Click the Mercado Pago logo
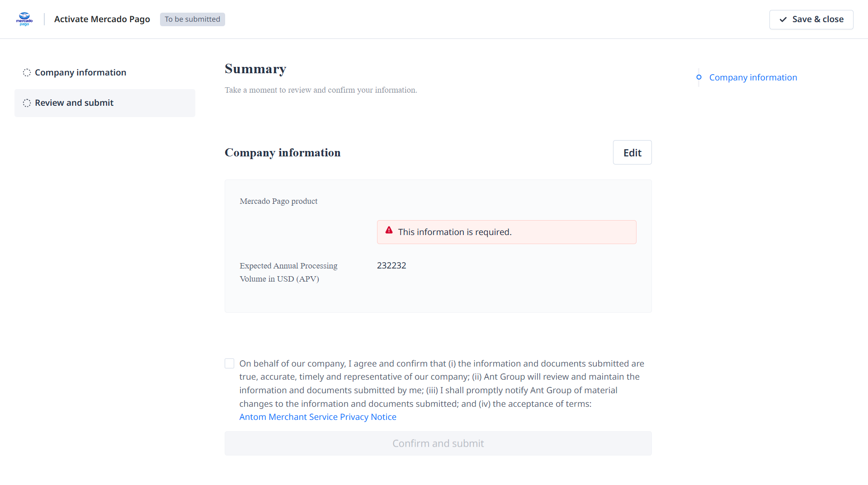 coord(24,19)
